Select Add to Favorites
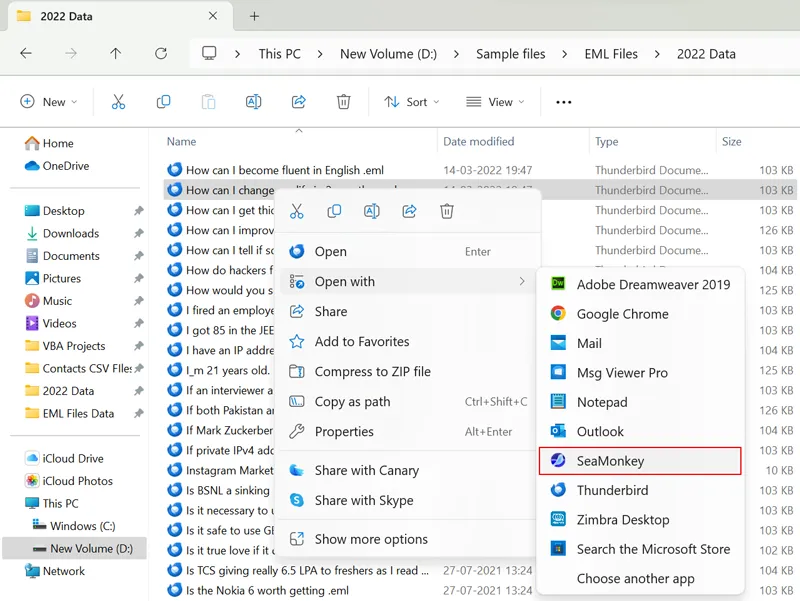This screenshot has width=800, height=601. (410, 341)
